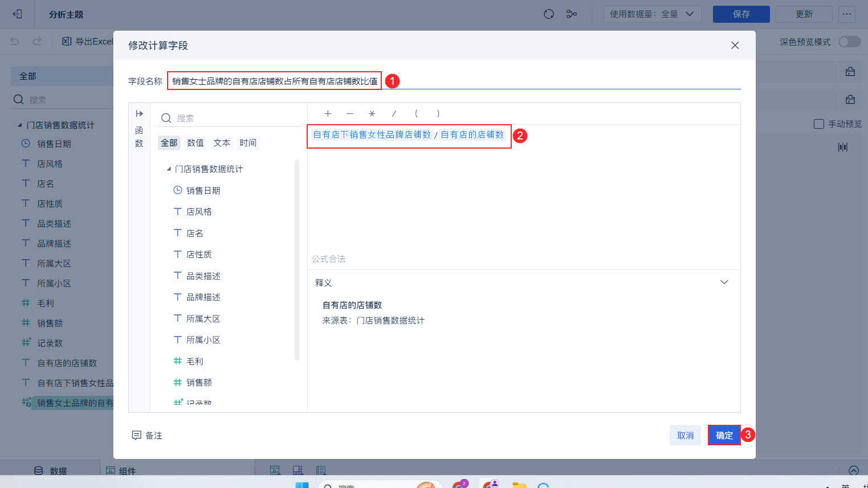Select 所属大区 field in the dialog list
Viewport: 868px width, 488px height.
click(203, 318)
